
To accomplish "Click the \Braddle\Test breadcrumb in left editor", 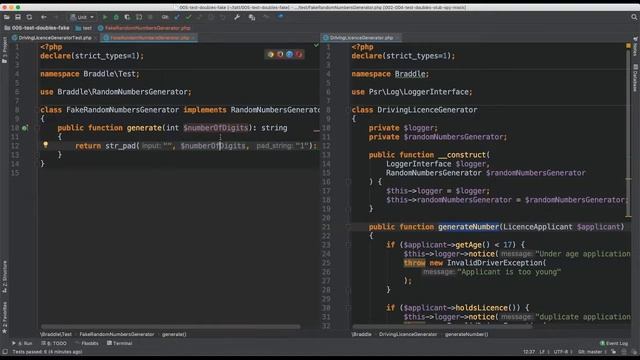I will point(56,334).
